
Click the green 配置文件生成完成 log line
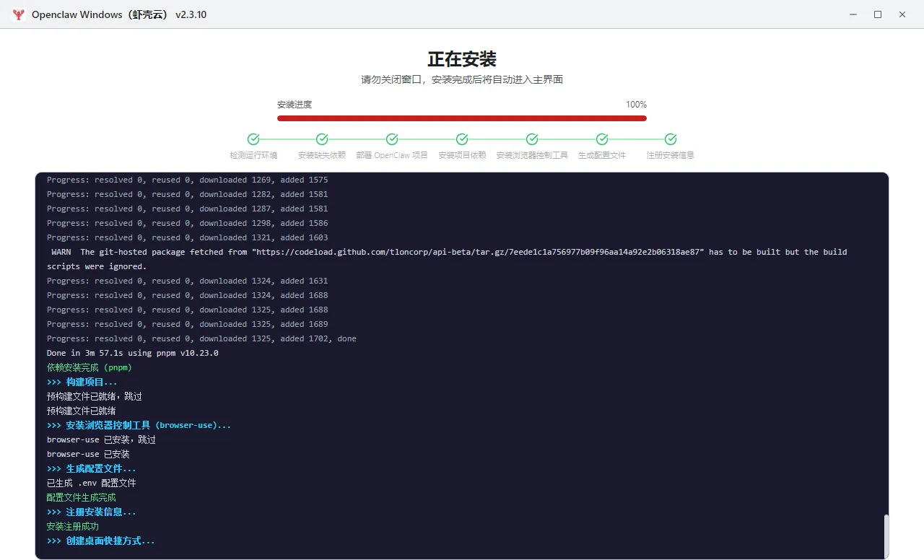[82, 497]
